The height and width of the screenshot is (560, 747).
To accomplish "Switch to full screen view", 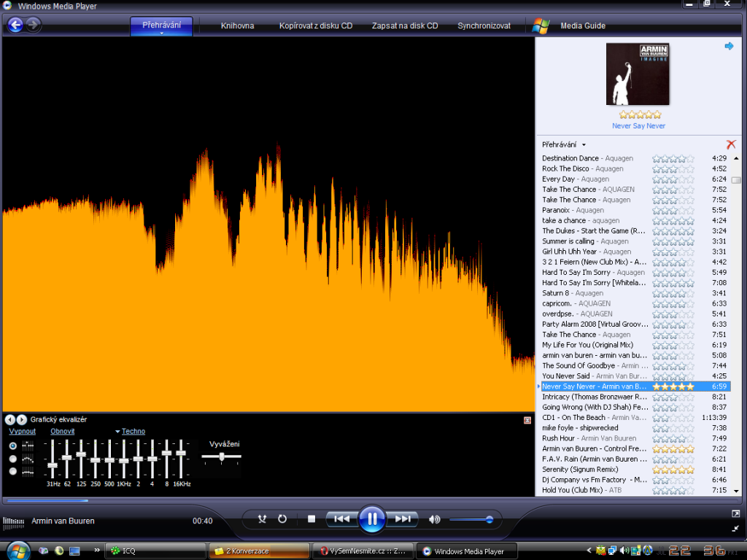I will coord(735,514).
